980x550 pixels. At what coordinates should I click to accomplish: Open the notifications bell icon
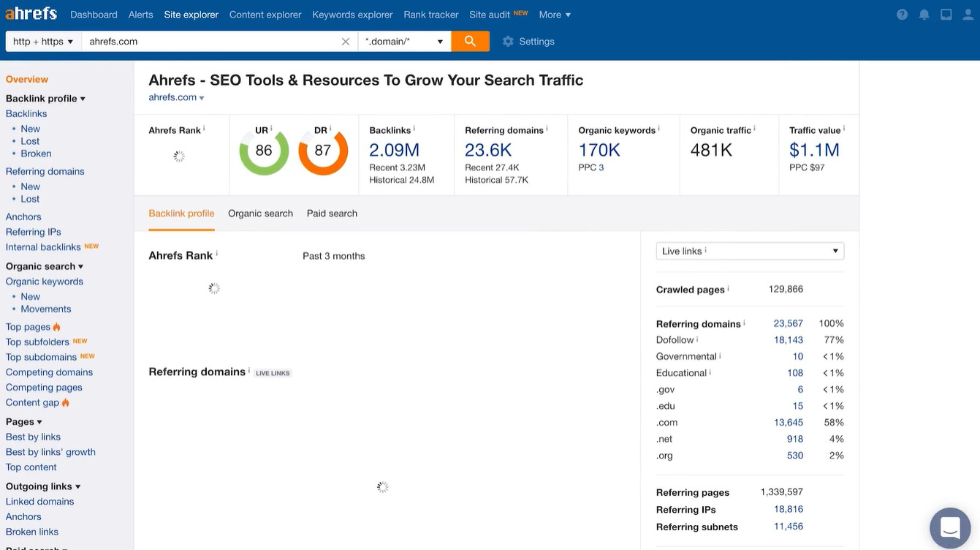[924, 15]
